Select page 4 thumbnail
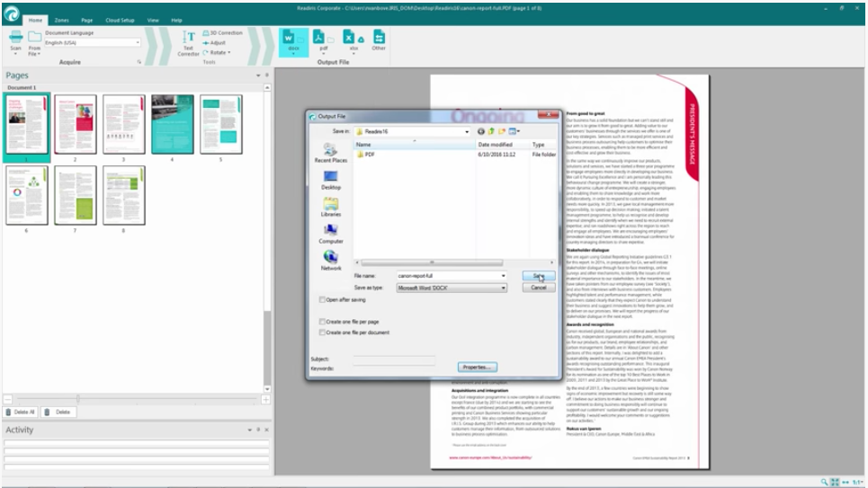Viewport: 868px width, 488px height. click(x=173, y=124)
